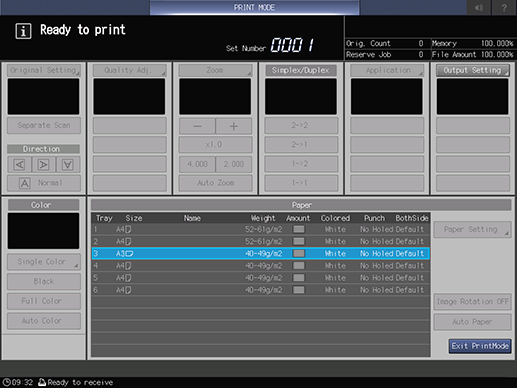The image size is (517, 388).
Task: Set zoom to x1.0
Action: tap(215, 145)
